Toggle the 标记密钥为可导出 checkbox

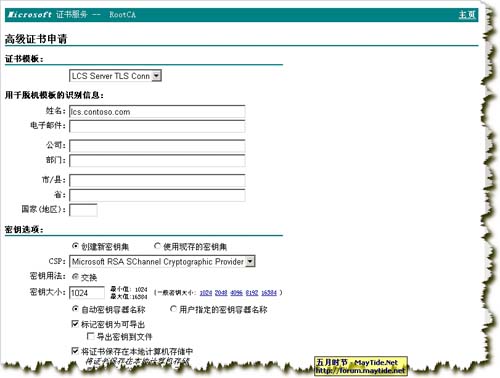[x=75, y=324]
